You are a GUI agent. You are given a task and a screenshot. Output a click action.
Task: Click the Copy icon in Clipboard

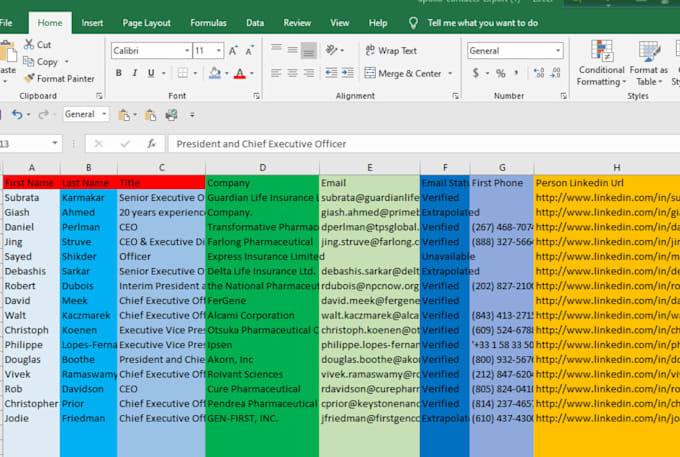[x=29, y=62]
